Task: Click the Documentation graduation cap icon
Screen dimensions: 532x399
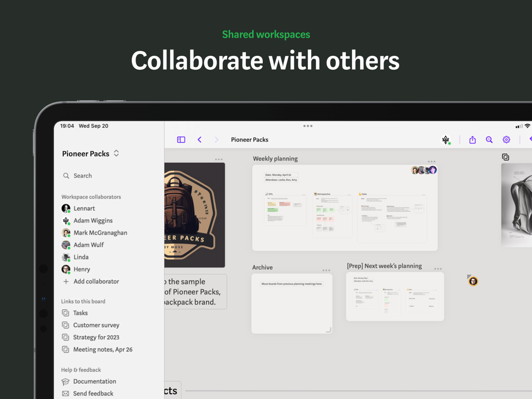Action: pyautogui.click(x=65, y=381)
